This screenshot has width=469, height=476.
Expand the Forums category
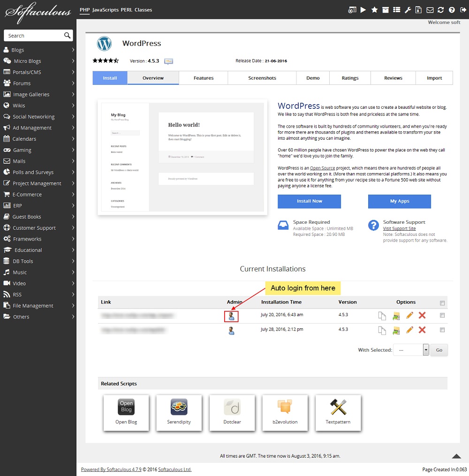point(38,83)
